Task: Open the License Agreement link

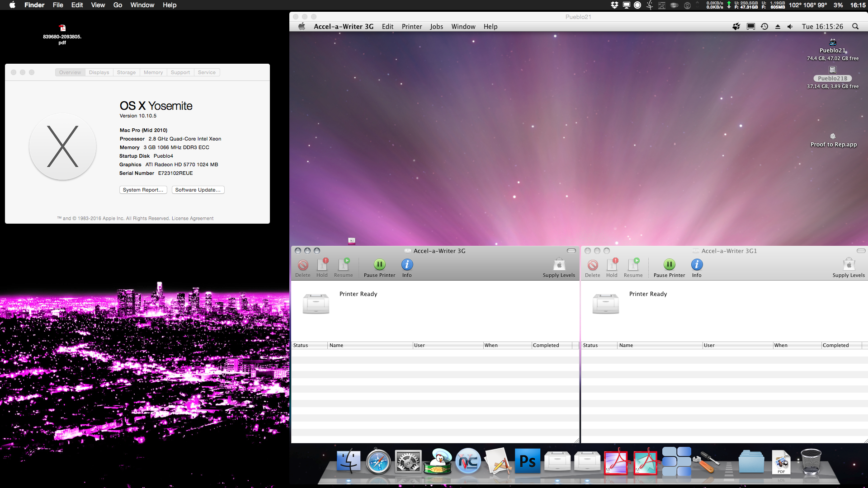Action: (193, 218)
